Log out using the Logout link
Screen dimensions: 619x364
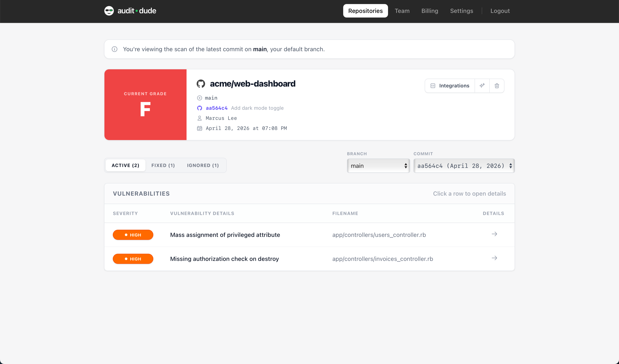pyautogui.click(x=500, y=11)
